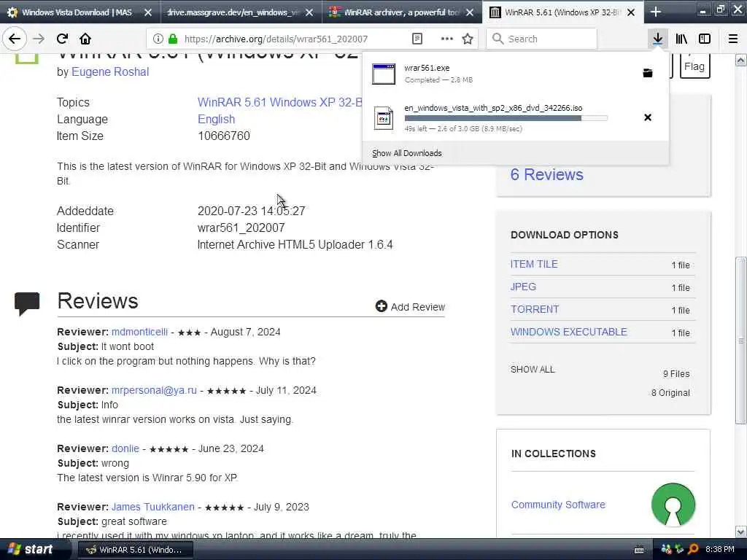
Task: Click the forward navigation arrow
Action: (39, 39)
